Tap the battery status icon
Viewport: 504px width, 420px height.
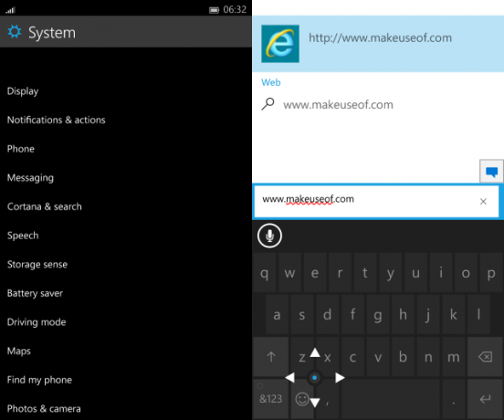click(x=214, y=10)
